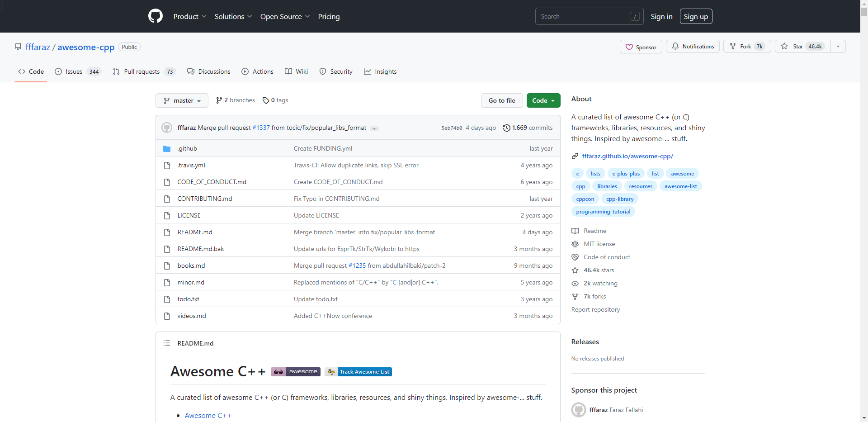Open the CONTRIBUTING.md file
Image resolution: width=868 pixels, height=422 pixels.
pos(205,199)
